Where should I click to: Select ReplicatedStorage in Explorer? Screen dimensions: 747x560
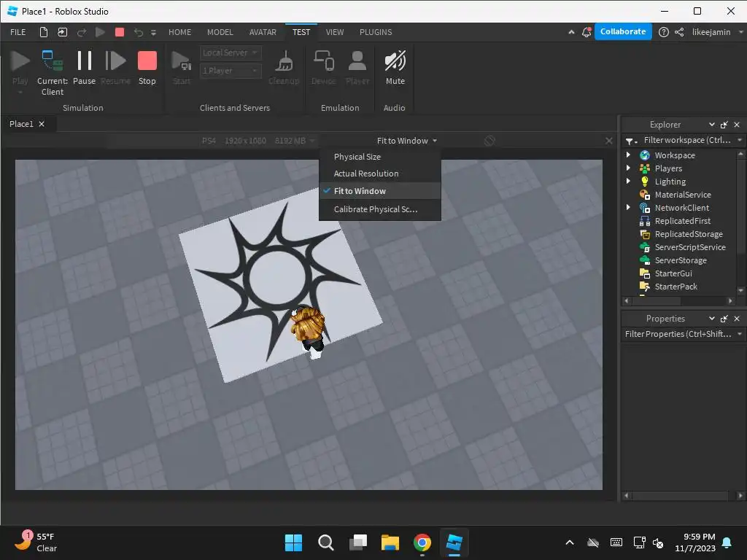coord(689,234)
